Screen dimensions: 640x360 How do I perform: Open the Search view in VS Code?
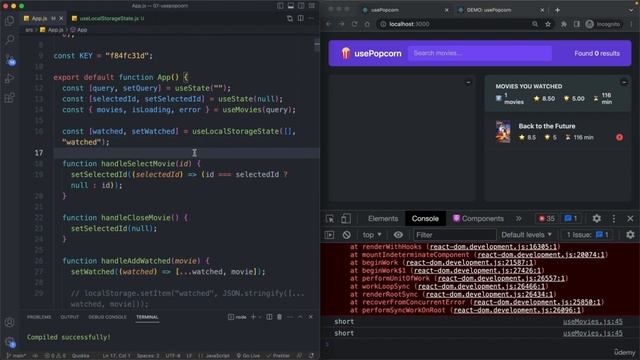[x=9, y=40]
